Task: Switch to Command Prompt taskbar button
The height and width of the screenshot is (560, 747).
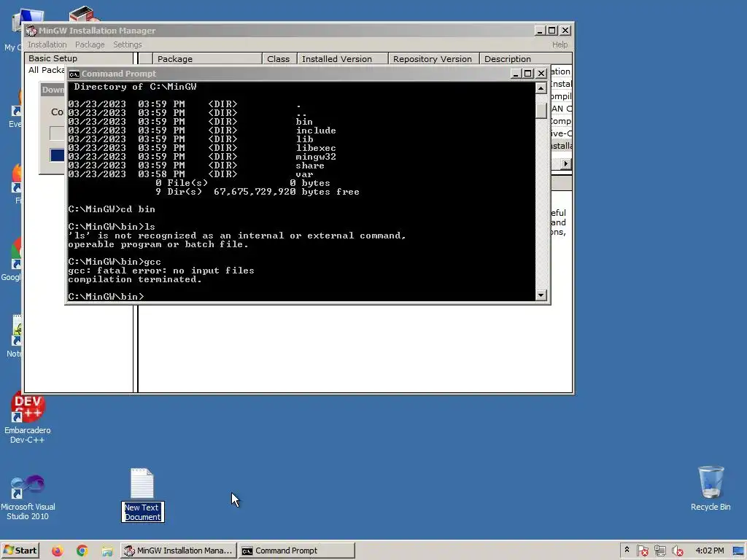Action: pyautogui.click(x=297, y=551)
